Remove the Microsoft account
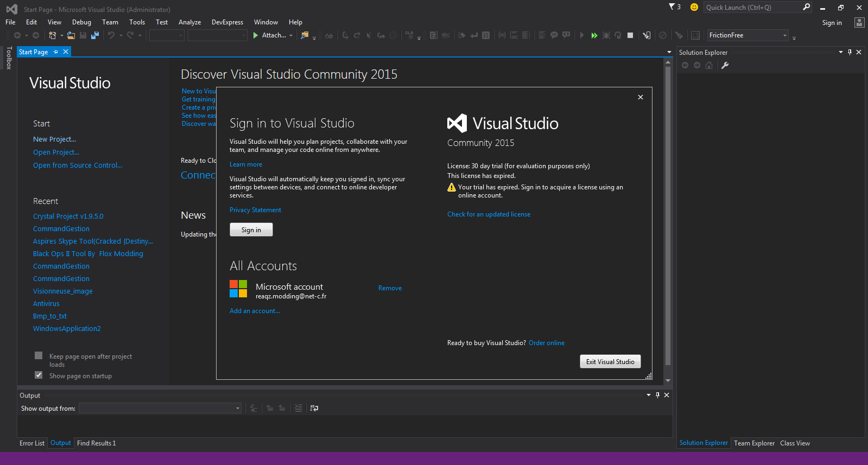The height and width of the screenshot is (465, 868). pos(390,288)
